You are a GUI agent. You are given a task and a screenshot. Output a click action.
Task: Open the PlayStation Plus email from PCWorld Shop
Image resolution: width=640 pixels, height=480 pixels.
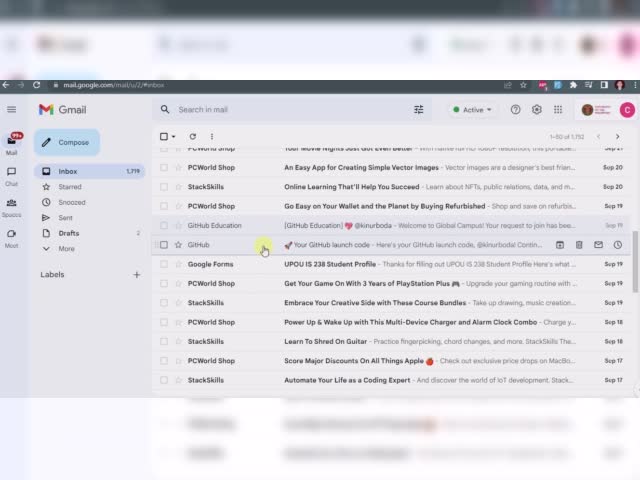click(x=390, y=283)
